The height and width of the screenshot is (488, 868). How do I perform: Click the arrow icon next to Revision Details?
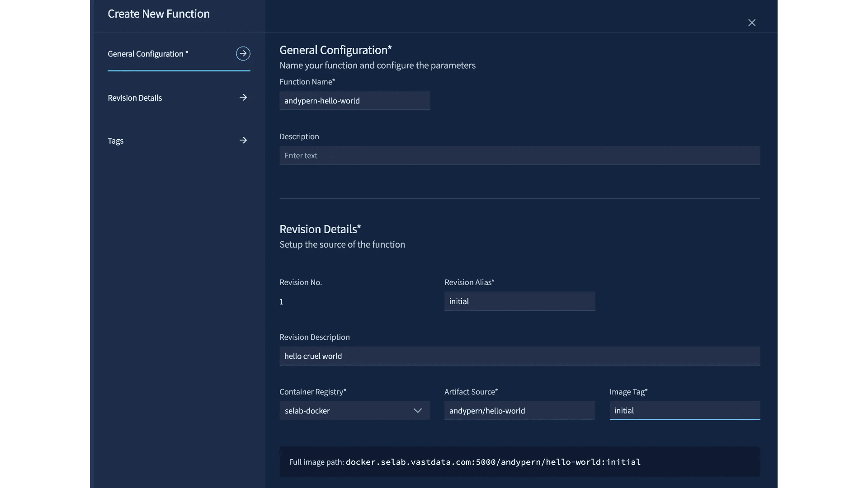(x=243, y=97)
